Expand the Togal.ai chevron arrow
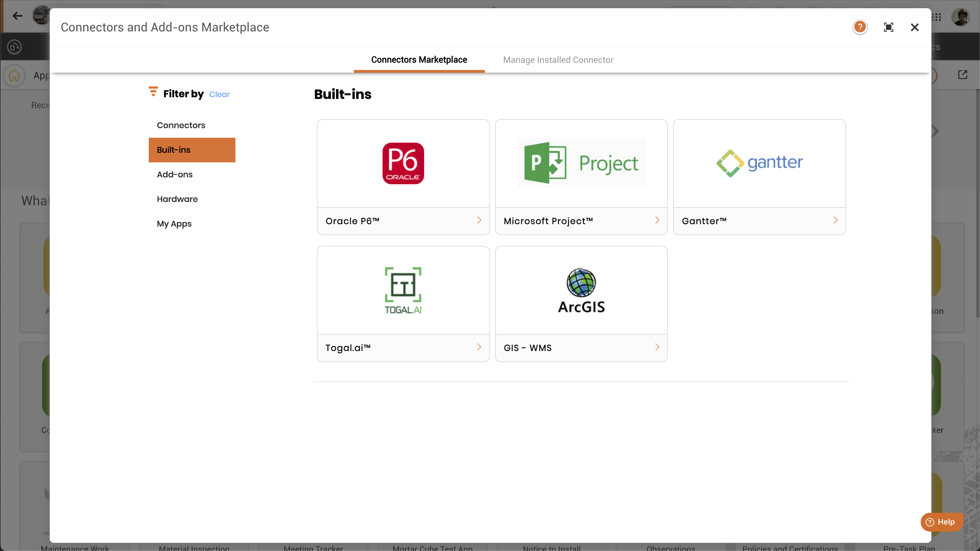Viewport: 980px width, 551px height. click(x=479, y=347)
